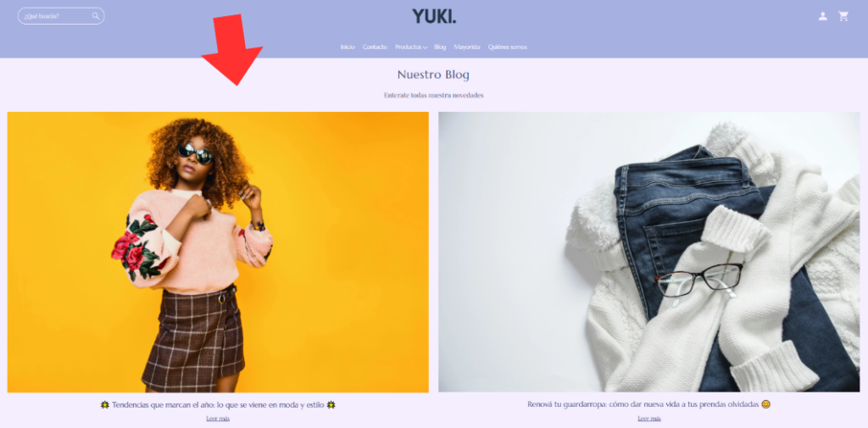Click the YUKI. logo
This screenshot has width=868, height=428.
(435, 16)
